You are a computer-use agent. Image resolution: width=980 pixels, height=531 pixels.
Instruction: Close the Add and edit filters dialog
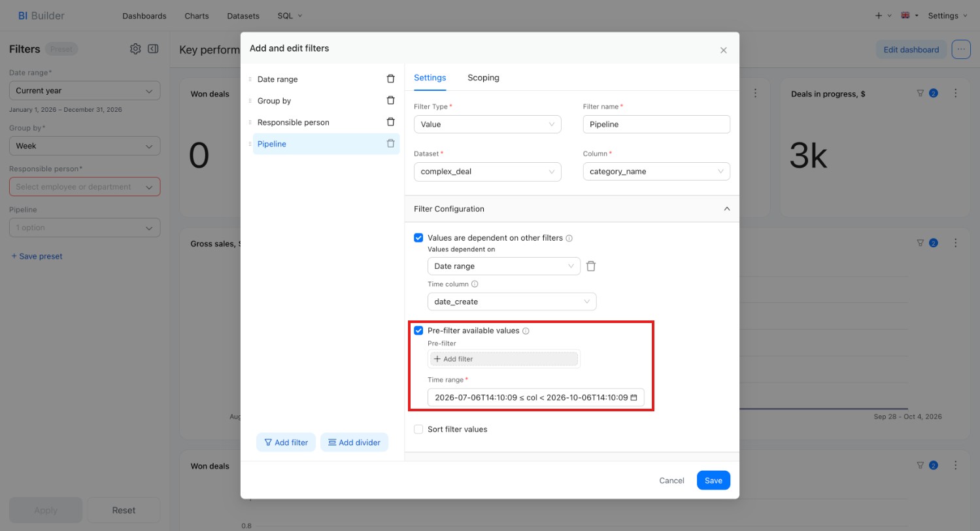click(x=723, y=50)
